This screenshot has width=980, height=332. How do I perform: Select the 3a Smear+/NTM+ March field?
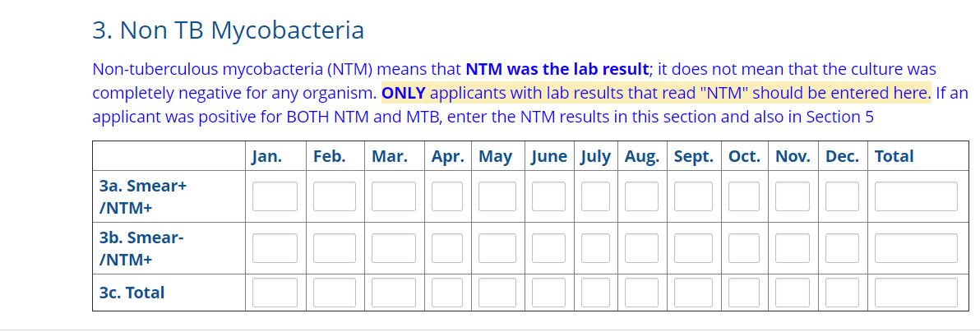(394, 196)
